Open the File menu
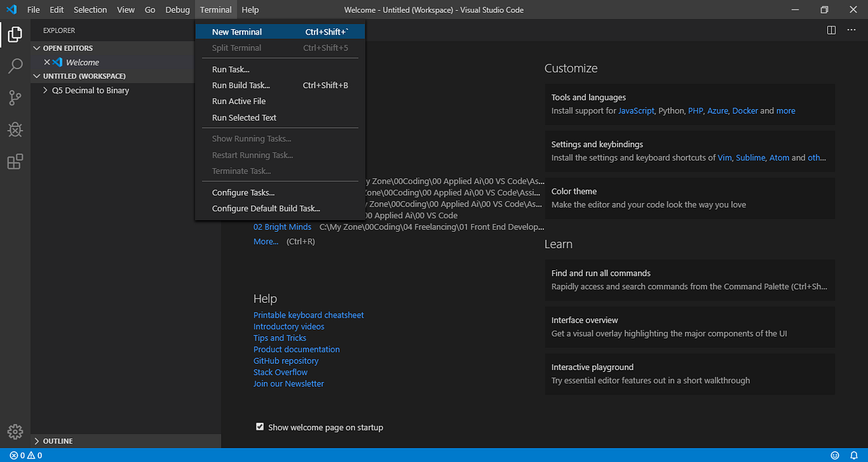 [33, 9]
